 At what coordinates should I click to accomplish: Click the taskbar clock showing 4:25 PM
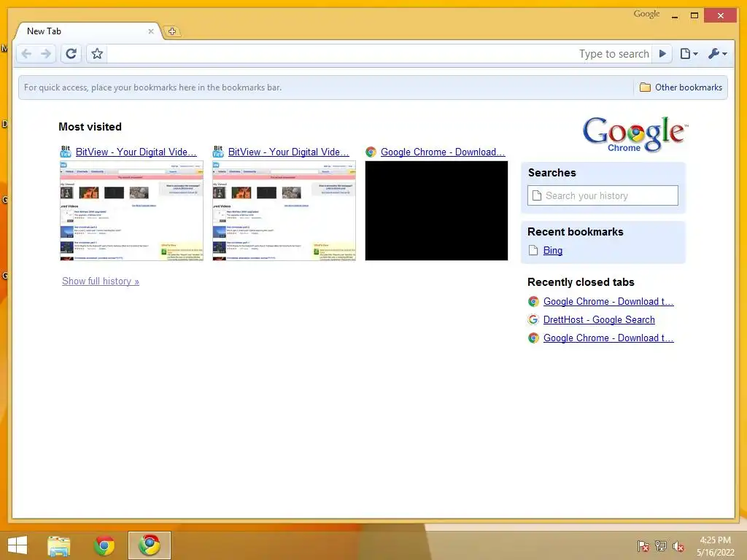[715, 546]
